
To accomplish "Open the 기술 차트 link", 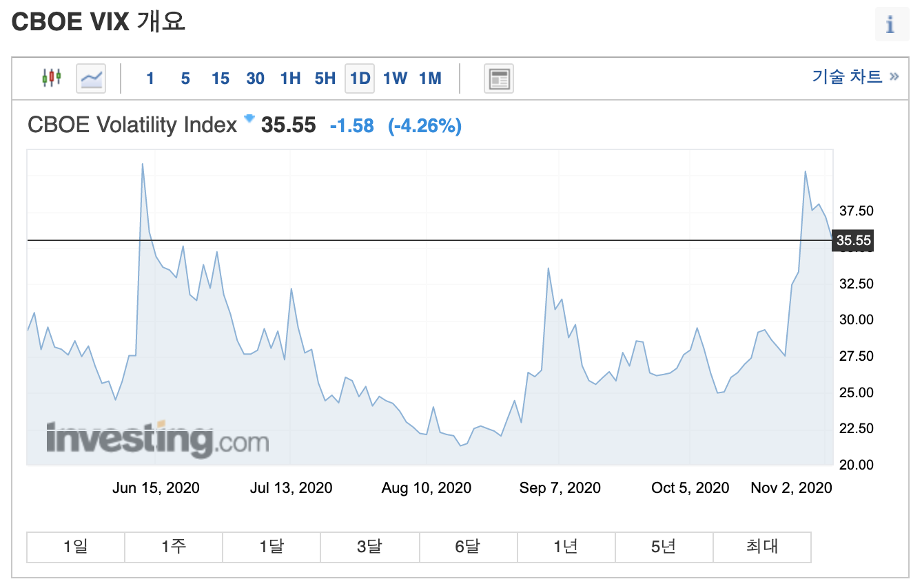I will [855, 76].
